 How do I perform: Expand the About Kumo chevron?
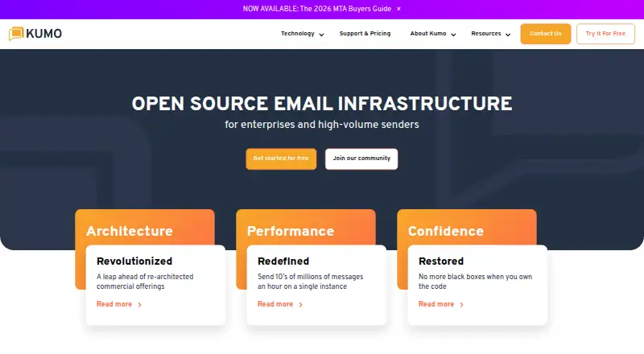(x=453, y=35)
